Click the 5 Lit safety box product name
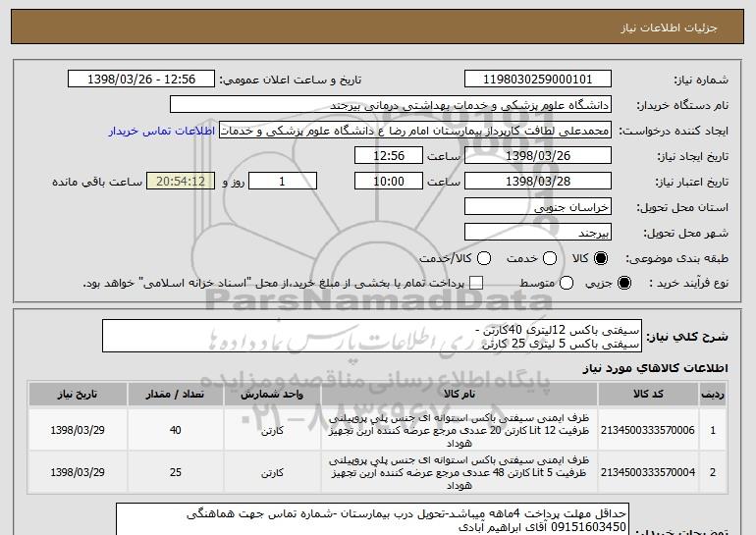 click(459, 472)
